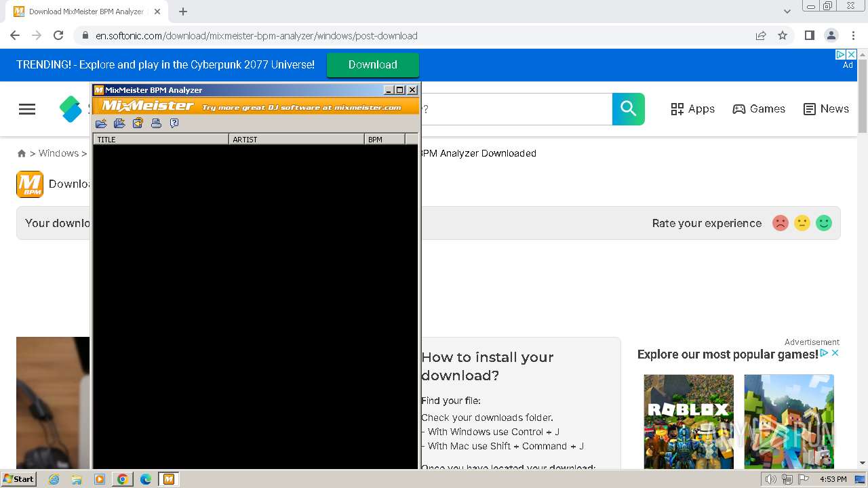
Task: Open the News section
Action: click(826, 108)
